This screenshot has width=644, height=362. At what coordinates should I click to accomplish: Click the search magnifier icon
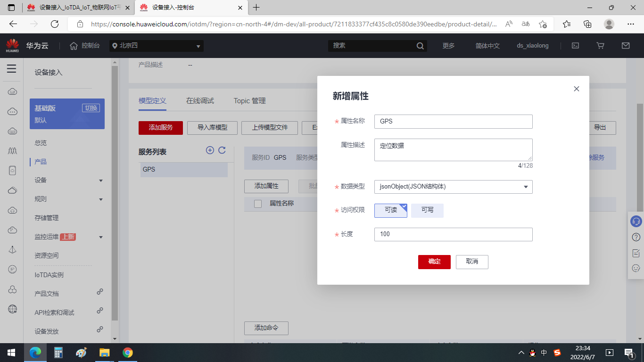(x=420, y=46)
